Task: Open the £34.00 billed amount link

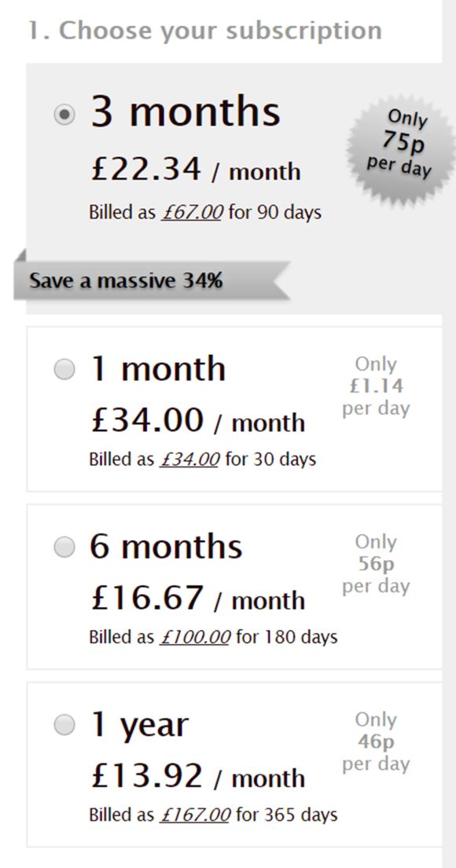Action: [189, 460]
